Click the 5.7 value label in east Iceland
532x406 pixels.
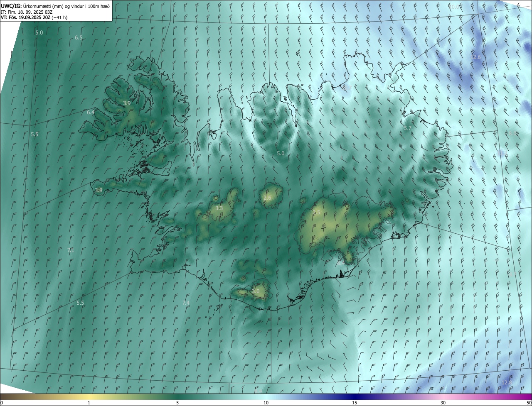tap(407, 128)
